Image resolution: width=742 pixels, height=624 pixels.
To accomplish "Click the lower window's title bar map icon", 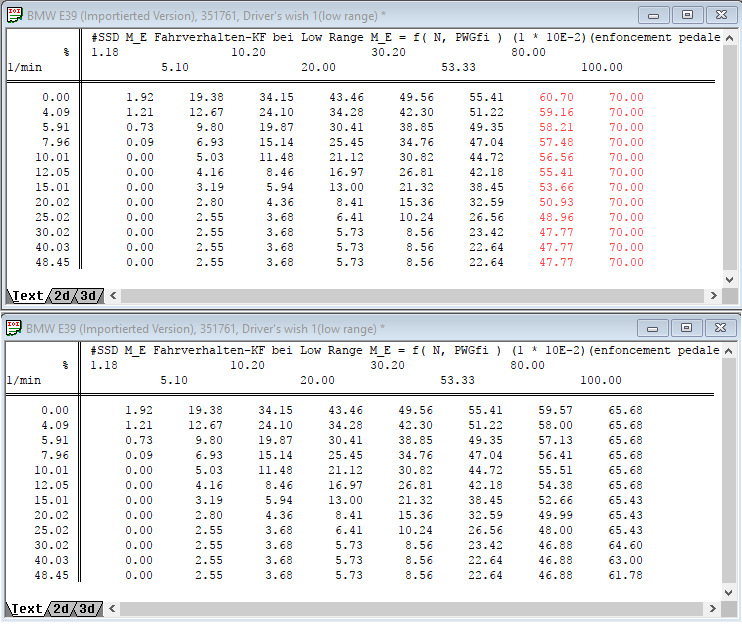I will point(14,327).
